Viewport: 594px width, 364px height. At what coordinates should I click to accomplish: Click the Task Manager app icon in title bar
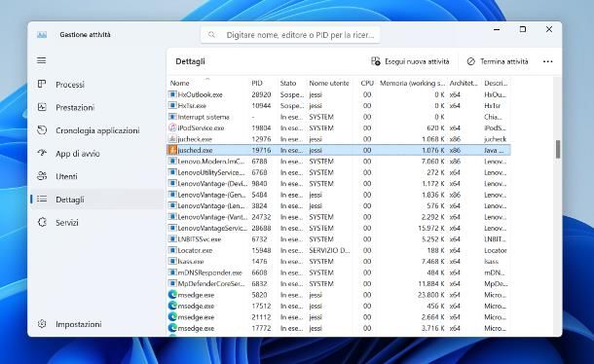42,34
